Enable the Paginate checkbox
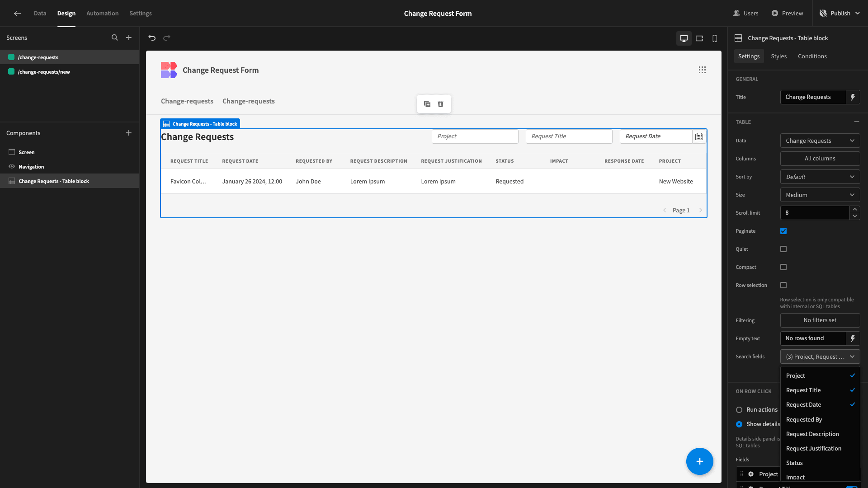This screenshot has width=868, height=488. 783,231
